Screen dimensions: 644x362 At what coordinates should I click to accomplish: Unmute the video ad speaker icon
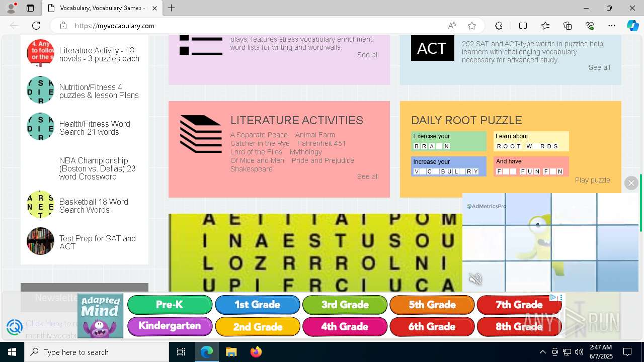coord(475,279)
